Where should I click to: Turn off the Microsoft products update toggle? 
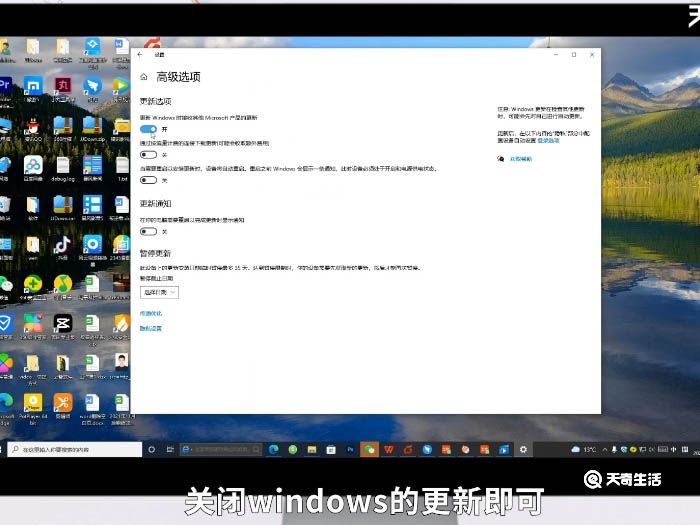coord(148,129)
